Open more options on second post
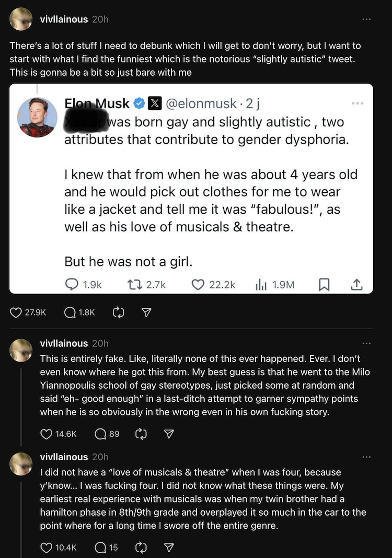This screenshot has width=392, height=558. click(x=366, y=343)
